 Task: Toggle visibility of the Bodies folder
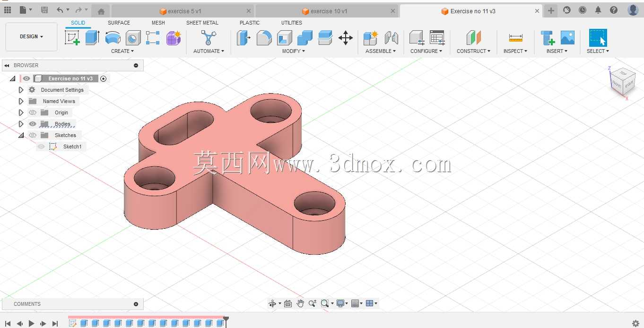pyautogui.click(x=33, y=124)
